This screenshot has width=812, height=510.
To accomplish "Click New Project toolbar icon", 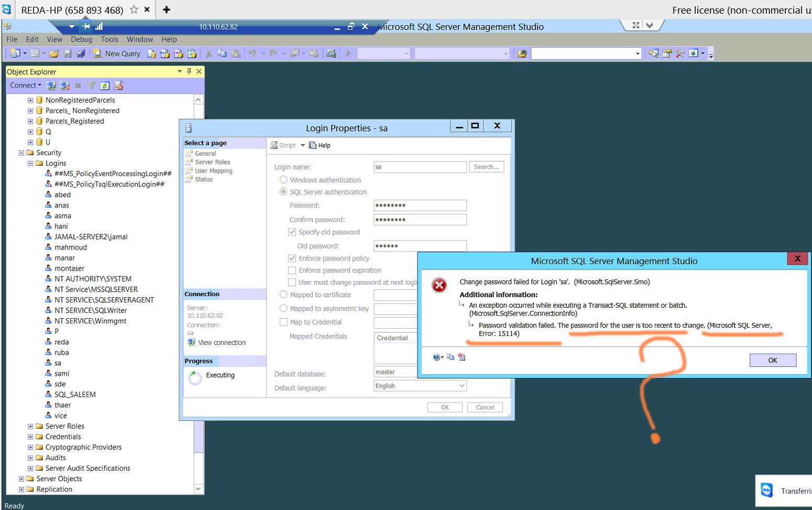I will coord(16,53).
